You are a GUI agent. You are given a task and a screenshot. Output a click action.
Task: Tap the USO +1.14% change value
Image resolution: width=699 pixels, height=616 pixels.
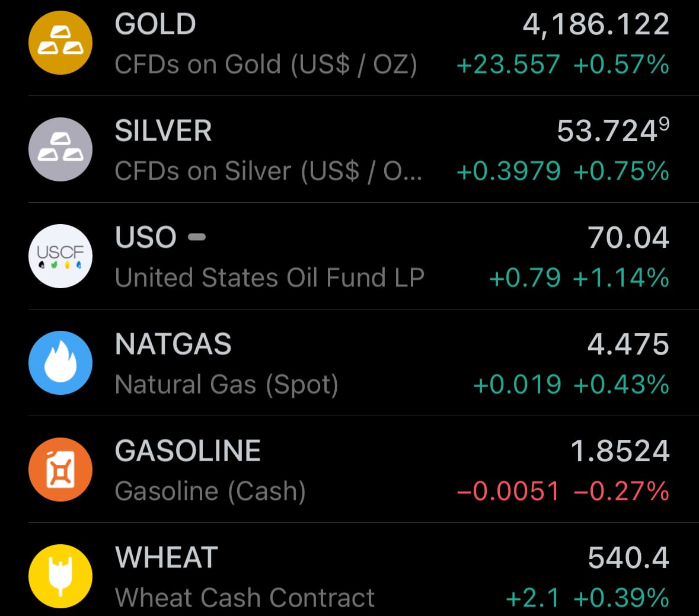tap(621, 278)
